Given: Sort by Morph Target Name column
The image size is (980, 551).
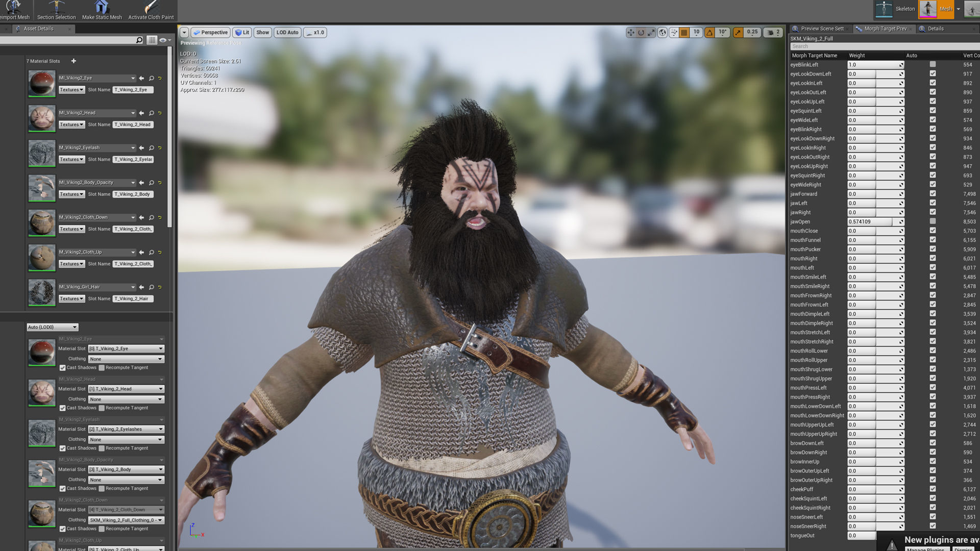Looking at the screenshot, I should click(x=814, y=56).
